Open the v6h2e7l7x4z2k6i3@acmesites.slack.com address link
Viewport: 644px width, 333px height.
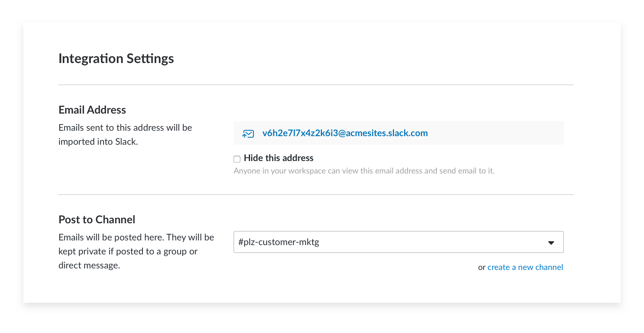tap(345, 133)
